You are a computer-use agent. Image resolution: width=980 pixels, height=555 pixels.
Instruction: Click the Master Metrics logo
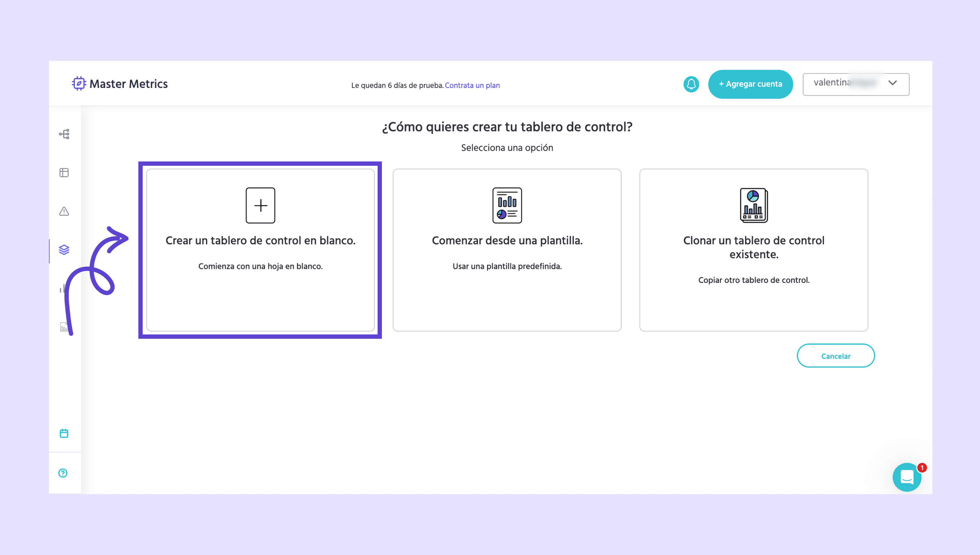tap(120, 84)
